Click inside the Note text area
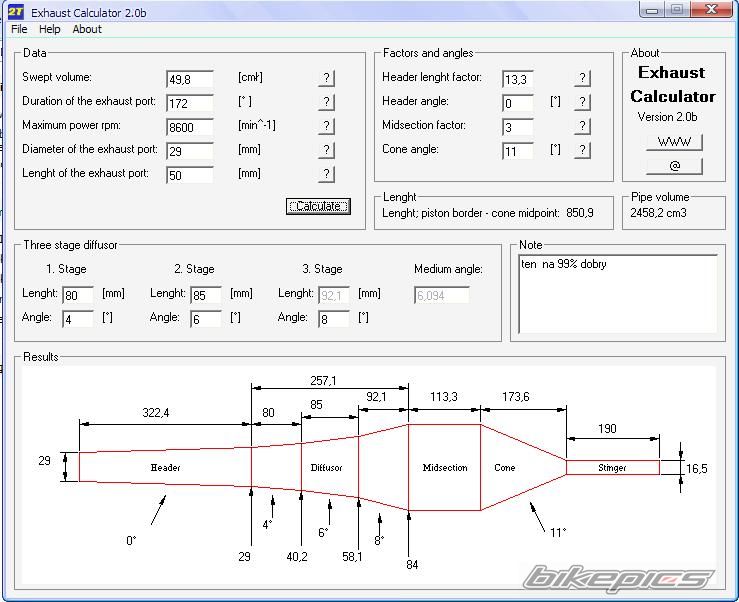Viewport: 739px width, 602px height. (618, 297)
